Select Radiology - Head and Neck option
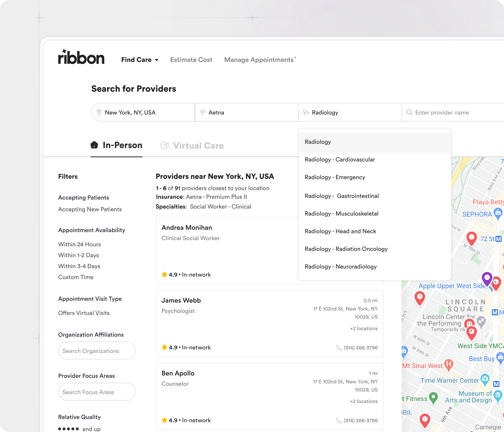This screenshot has height=432, width=504. 375,231
